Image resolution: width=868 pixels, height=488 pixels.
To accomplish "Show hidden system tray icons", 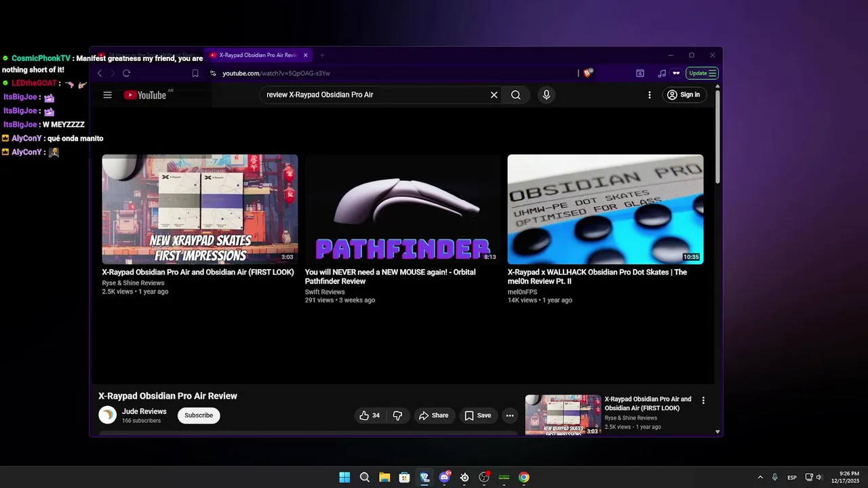I will [x=760, y=477].
